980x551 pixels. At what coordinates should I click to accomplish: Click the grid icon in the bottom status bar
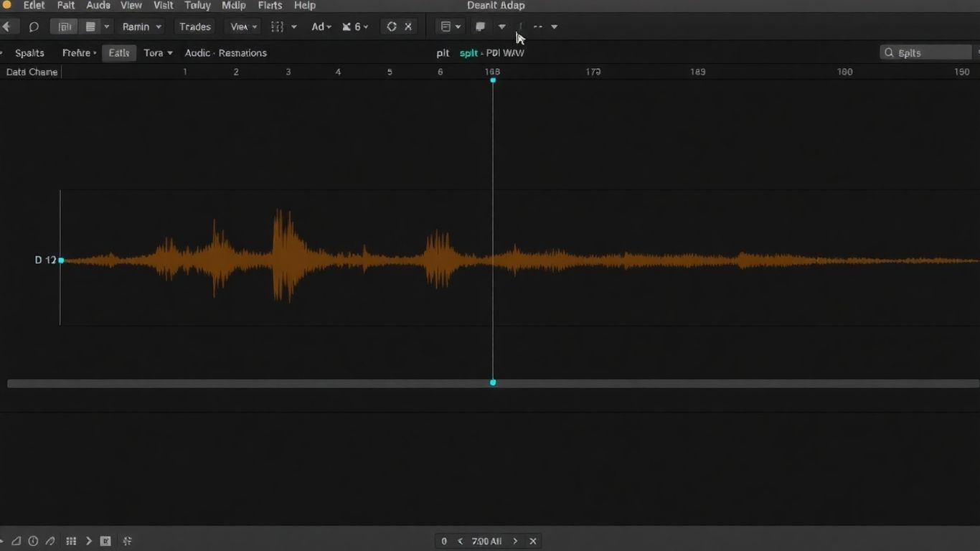pos(71,541)
